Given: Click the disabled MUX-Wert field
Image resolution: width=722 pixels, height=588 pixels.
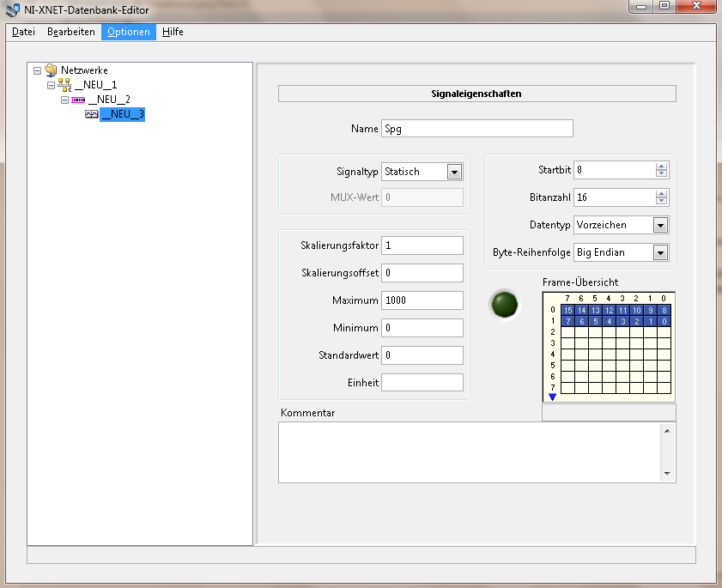Looking at the screenshot, I should click(422, 197).
